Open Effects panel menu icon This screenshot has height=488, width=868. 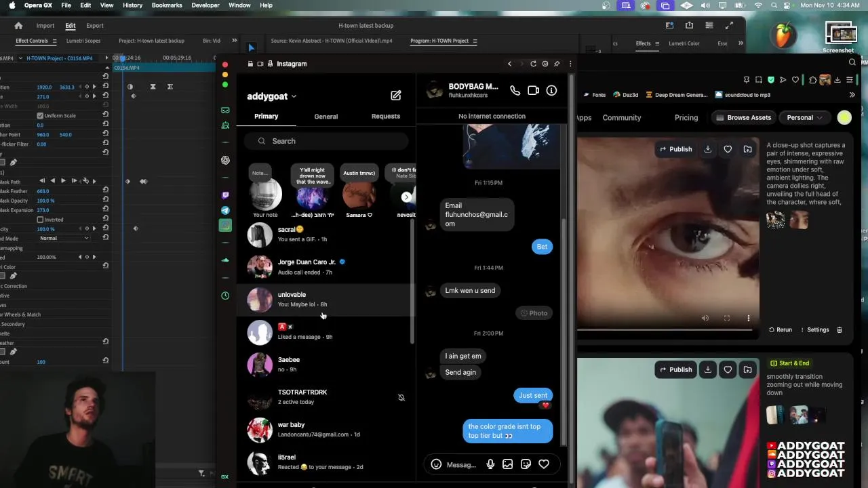point(658,43)
